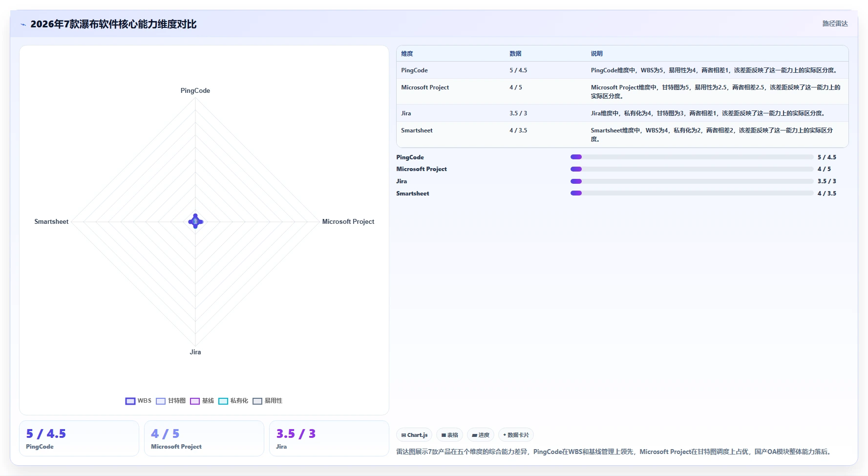
Task: Select the 维度 column header
Action: [x=407, y=54]
